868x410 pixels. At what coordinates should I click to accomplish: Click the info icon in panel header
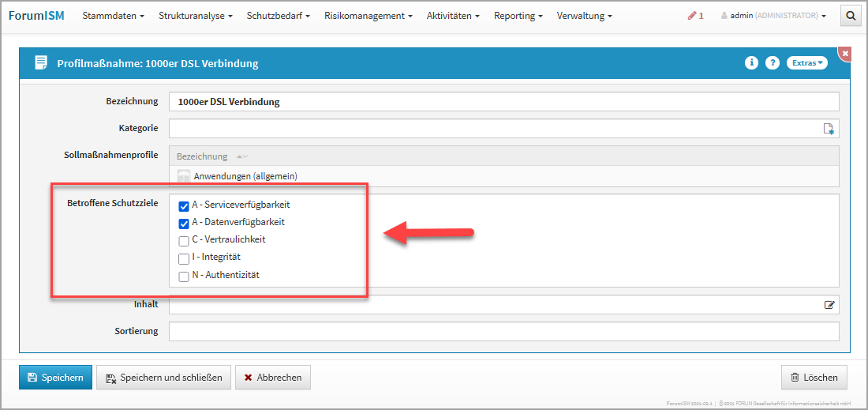(x=751, y=62)
